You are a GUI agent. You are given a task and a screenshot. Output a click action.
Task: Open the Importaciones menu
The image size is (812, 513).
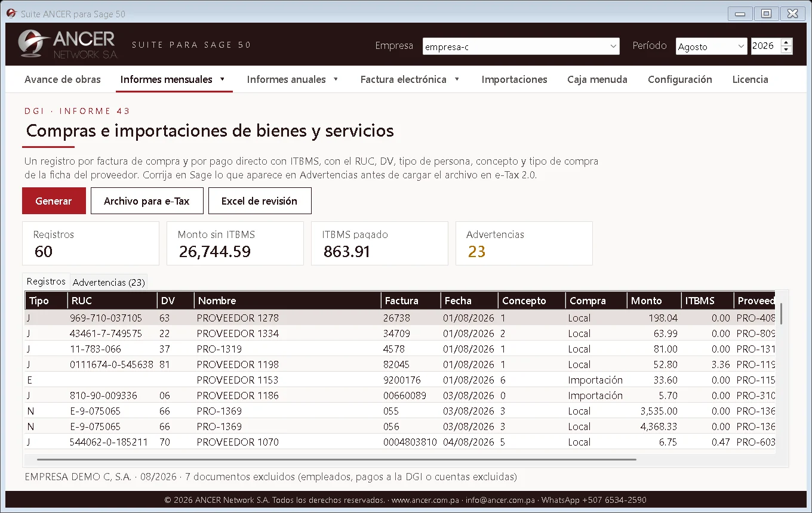[x=515, y=79]
